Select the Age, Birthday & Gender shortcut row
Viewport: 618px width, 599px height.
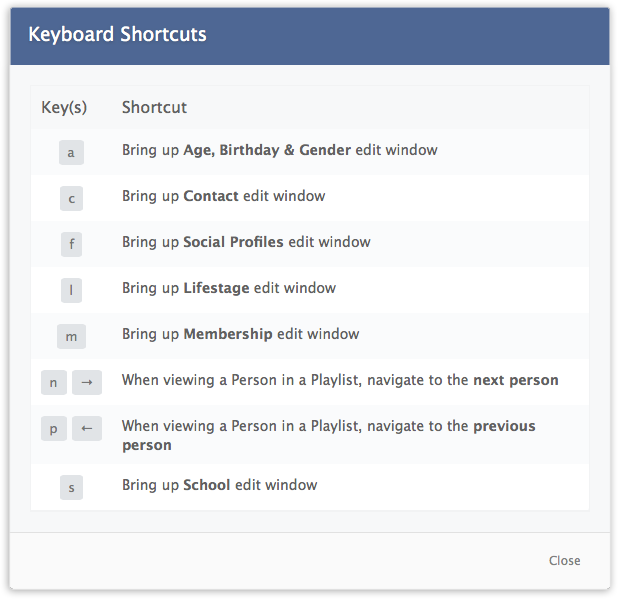279,151
